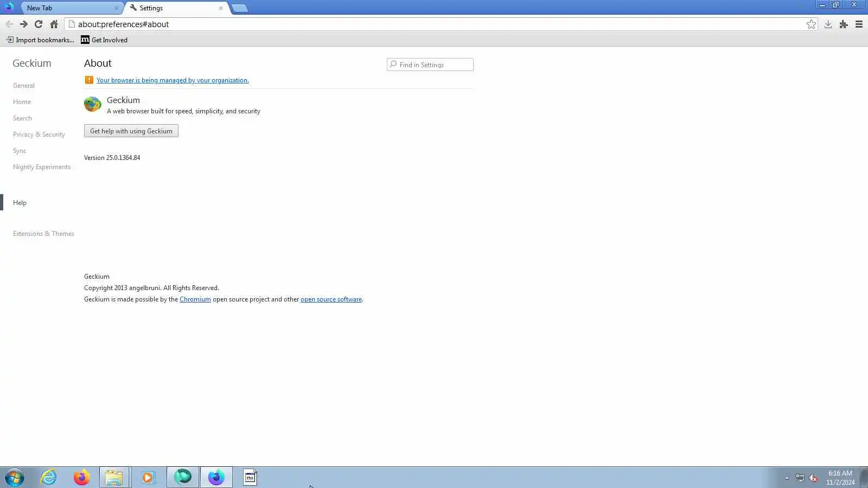Click the About heading
Image resolution: width=868 pixels, height=488 pixels.
(x=98, y=63)
